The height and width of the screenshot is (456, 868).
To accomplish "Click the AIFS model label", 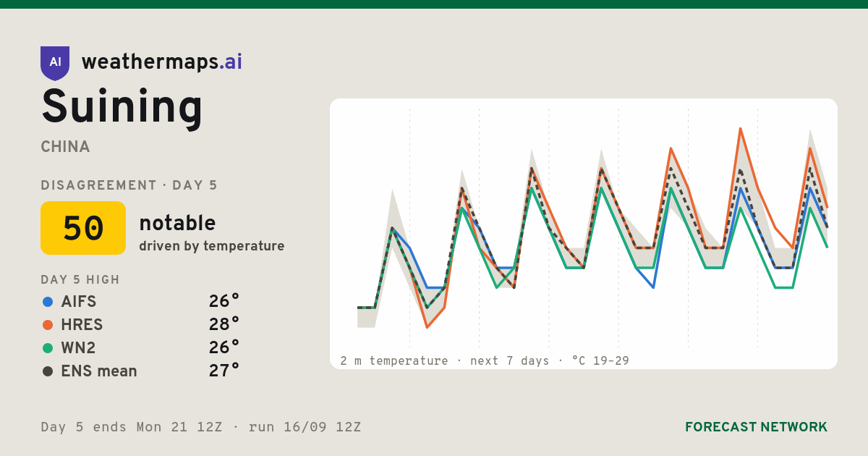I will point(79,302).
